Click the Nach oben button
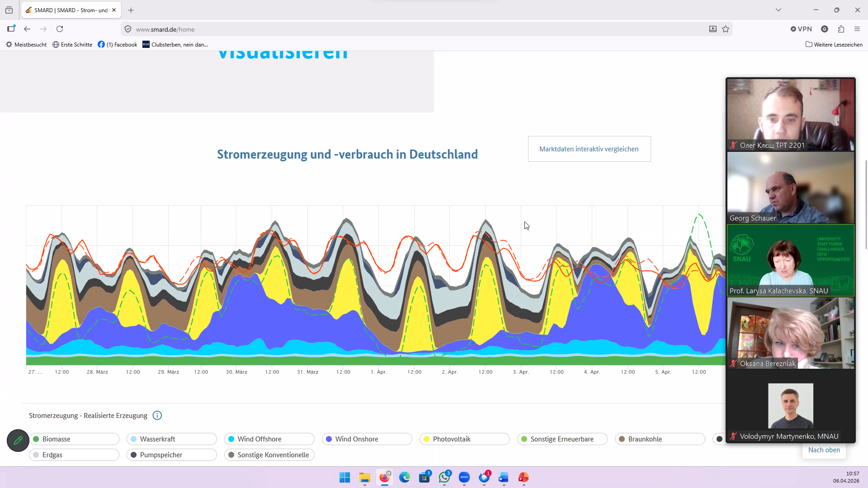The width and height of the screenshot is (868, 488). pyautogui.click(x=824, y=450)
